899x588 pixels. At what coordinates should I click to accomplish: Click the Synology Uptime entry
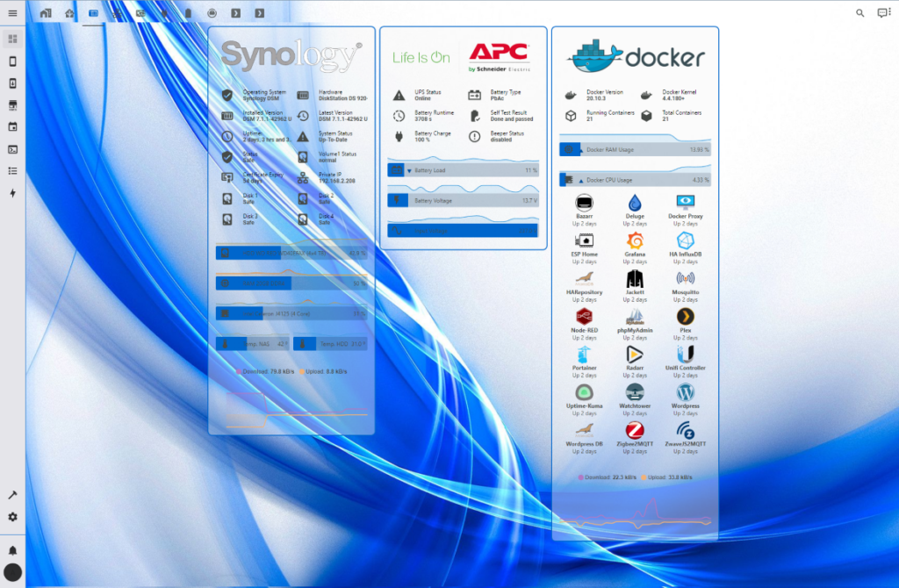255,136
